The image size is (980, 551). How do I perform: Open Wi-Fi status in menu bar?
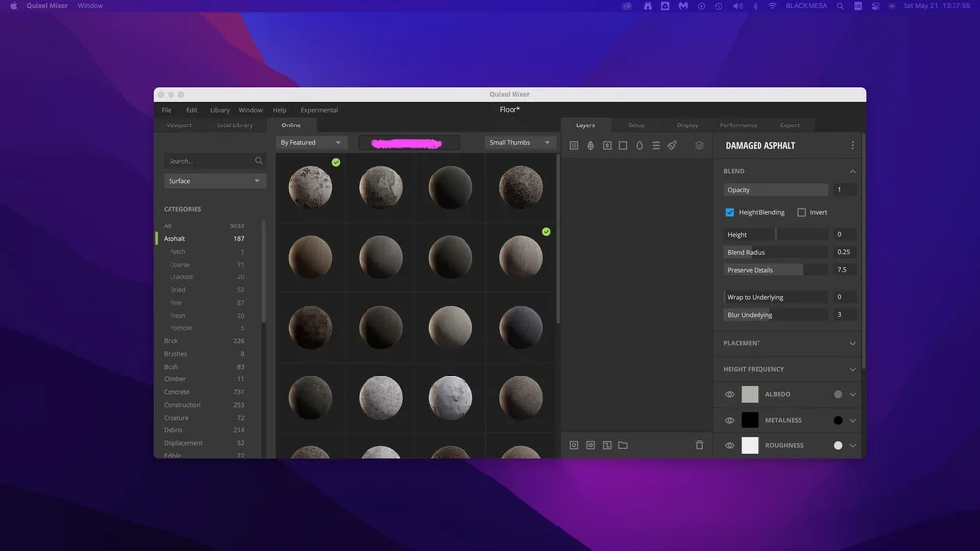(x=772, y=6)
